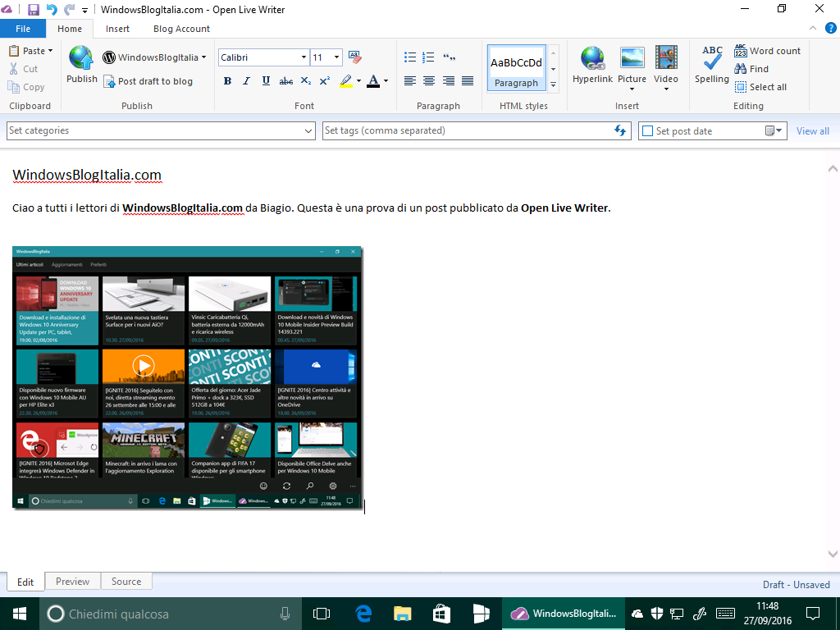Click Word count

pyautogui.click(x=767, y=51)
